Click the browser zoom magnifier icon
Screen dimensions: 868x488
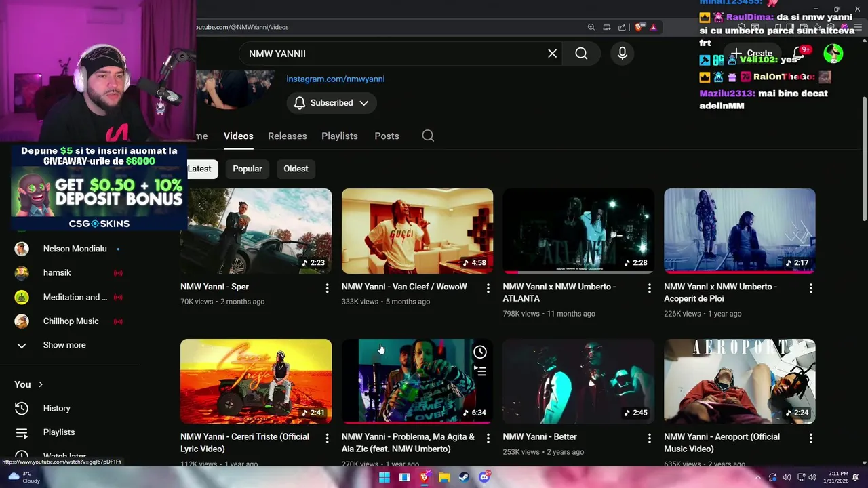[591, 27]
